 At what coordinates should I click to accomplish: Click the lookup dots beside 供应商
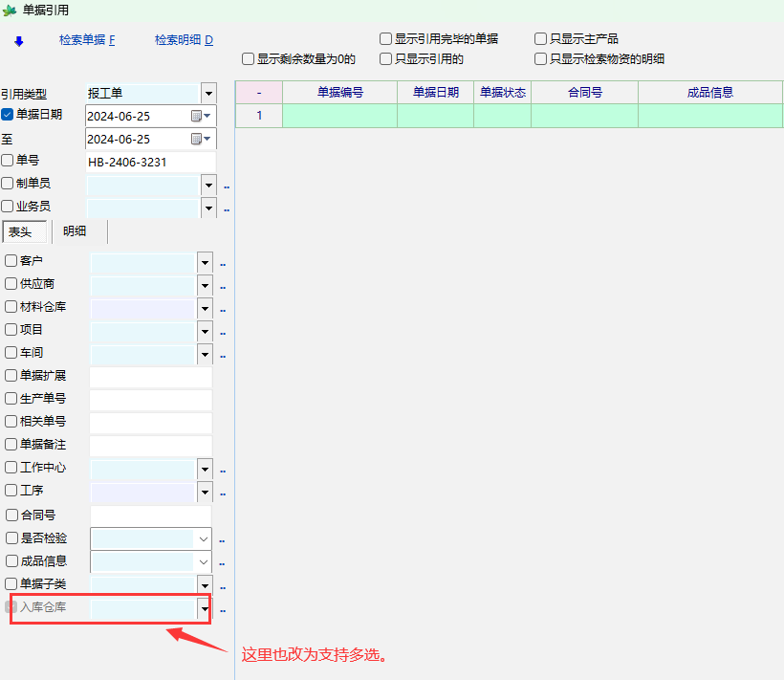pos(222,286)
